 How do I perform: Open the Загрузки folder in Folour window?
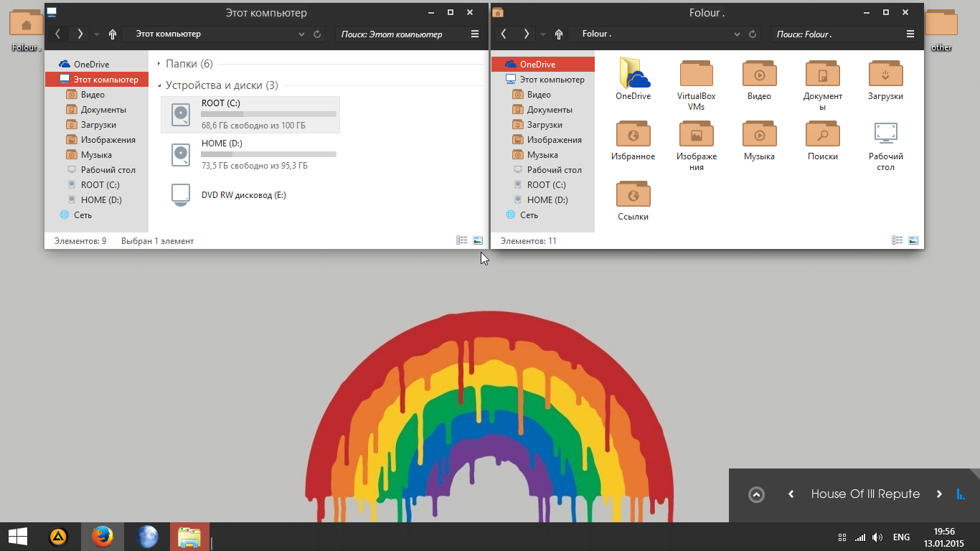click(x=885, y=75)
